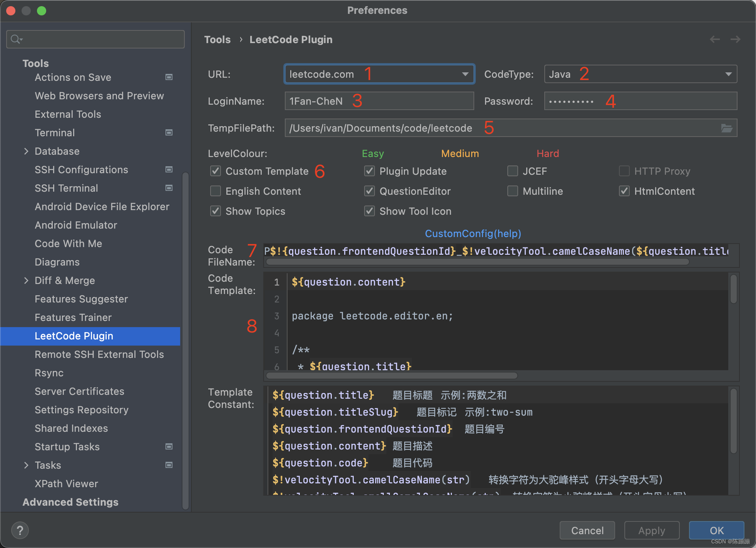
Task: Open the CustomConfig(help) link
Action: coord(473,234)
